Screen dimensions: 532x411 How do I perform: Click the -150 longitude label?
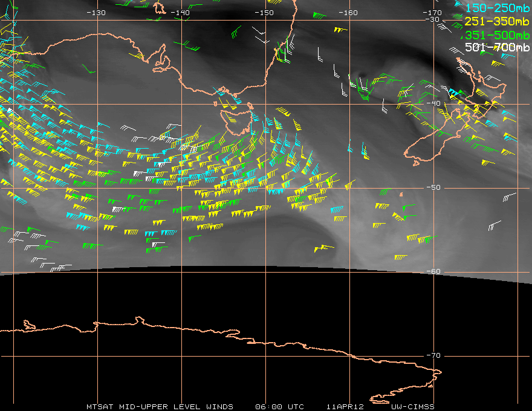pos(264,13)
